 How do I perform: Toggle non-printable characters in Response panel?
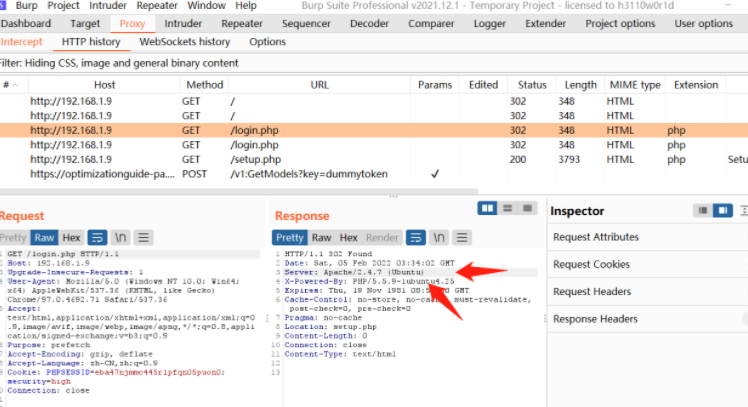(439, 238)
